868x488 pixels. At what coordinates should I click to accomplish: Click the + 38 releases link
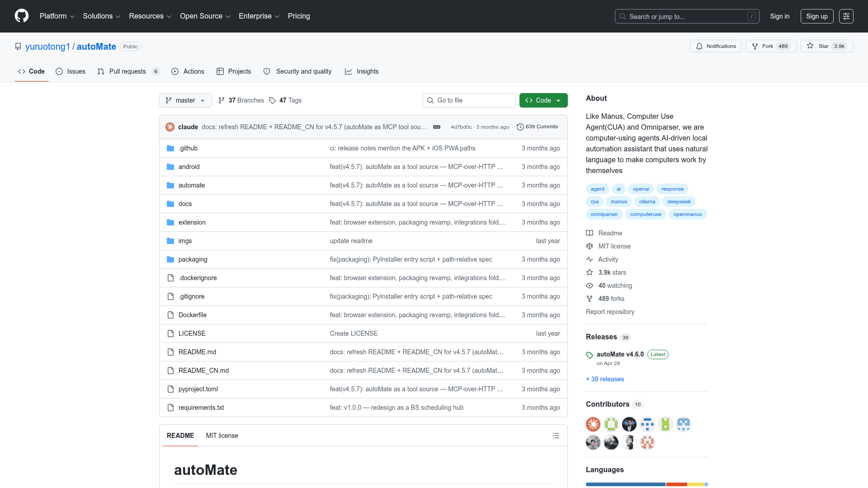pos(605,379)
